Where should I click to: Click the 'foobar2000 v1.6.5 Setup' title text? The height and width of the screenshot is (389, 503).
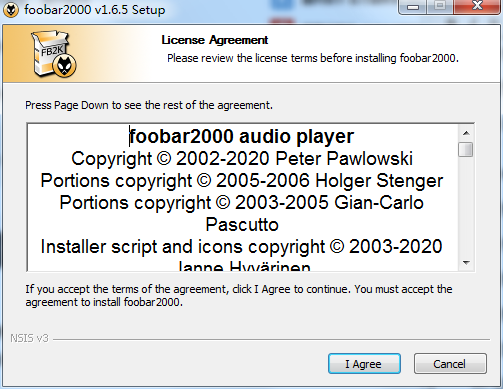coord(95,10)
